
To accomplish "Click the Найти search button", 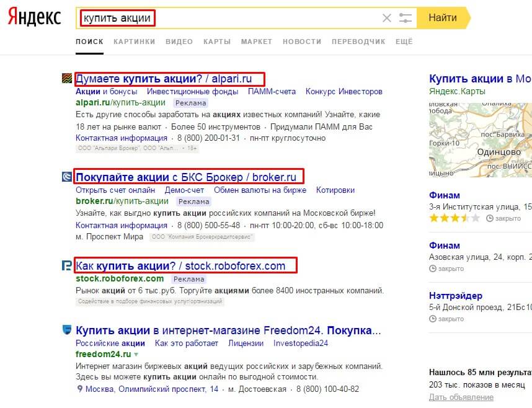I will click(x=443, y=17).
